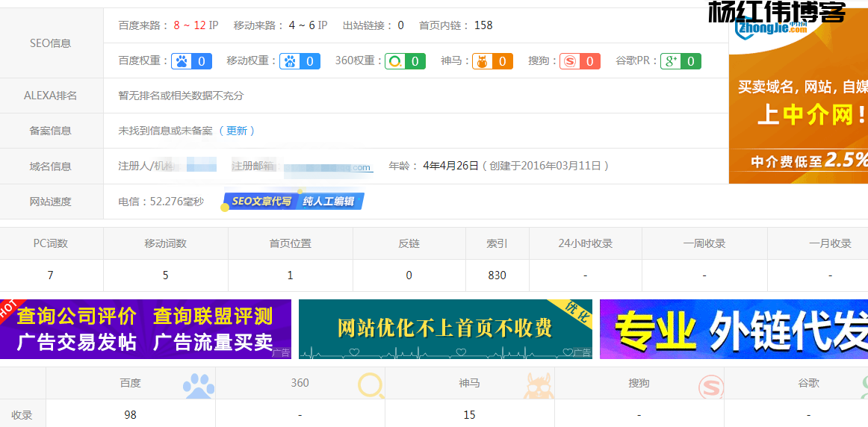Viewport: 868px width, 427px height.
Task: Click the Google PR g+ icon
Action: pyautogui.click(x=671, y=61)
